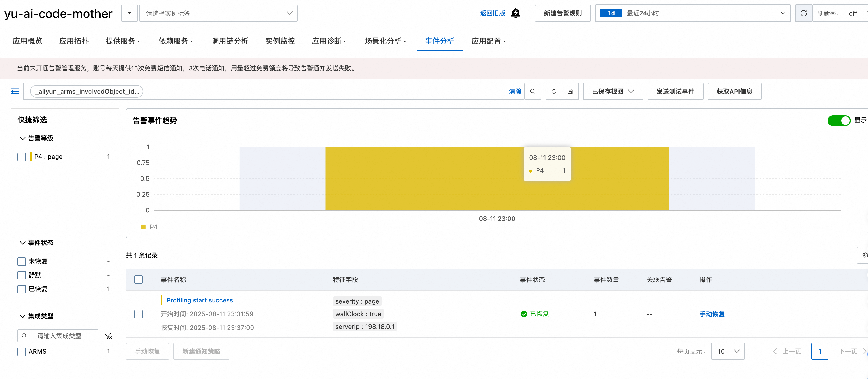Collapse the 事件状态 filter section
Screen dimensions: 868x379
tap(23, 243)
